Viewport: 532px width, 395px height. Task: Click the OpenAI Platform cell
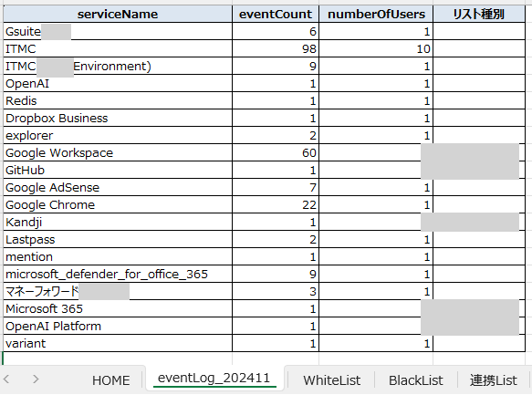[118, 326]
